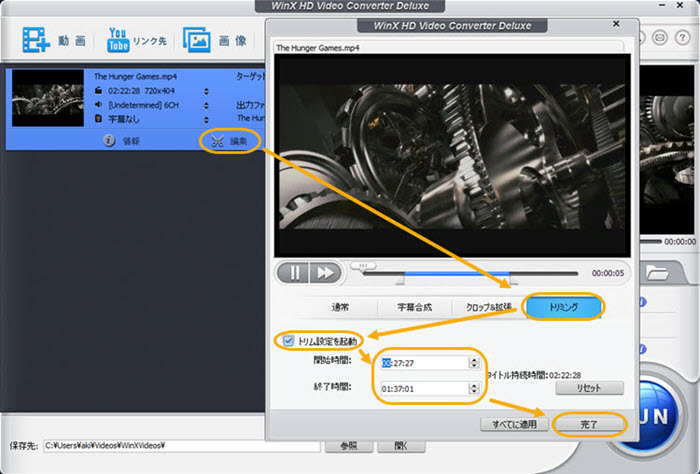Click the add video film icon
700x474 pixels.
click(36, 40)
